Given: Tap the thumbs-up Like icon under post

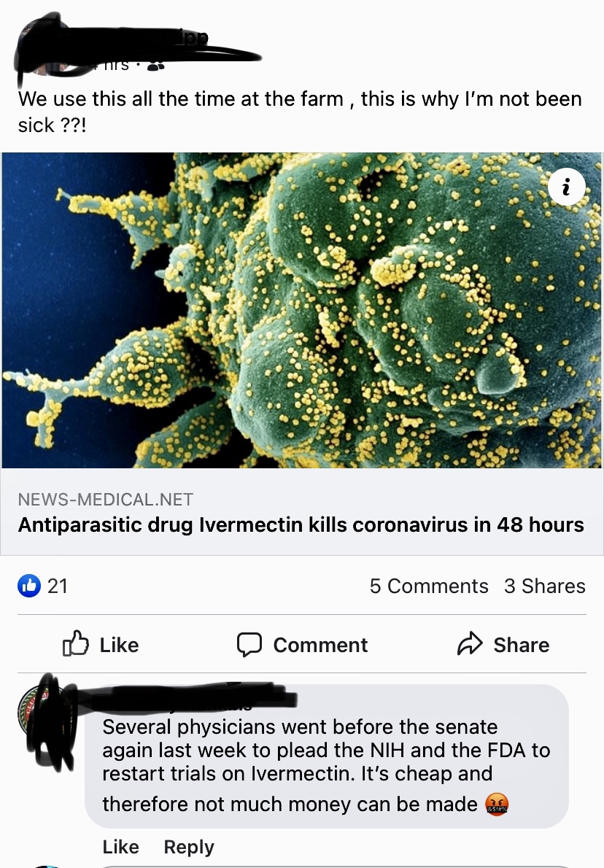Looking at the screenshot, I should coord(75,644).
